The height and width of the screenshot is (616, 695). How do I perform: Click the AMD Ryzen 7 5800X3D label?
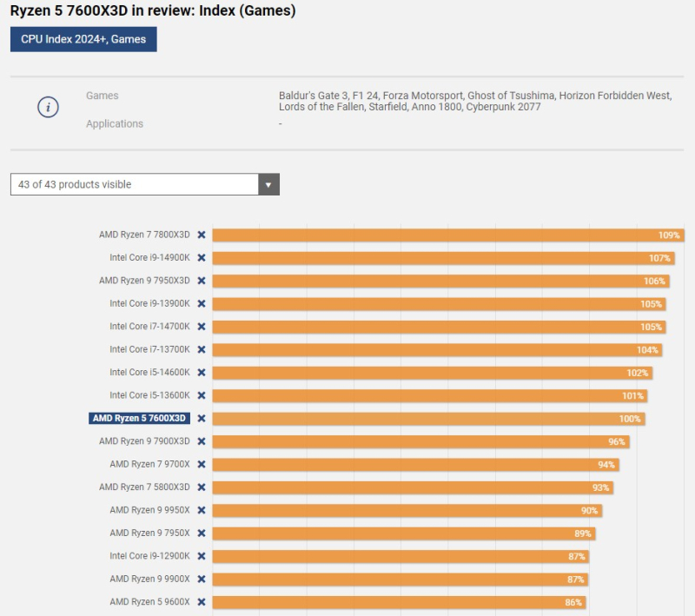pos(144,487)
